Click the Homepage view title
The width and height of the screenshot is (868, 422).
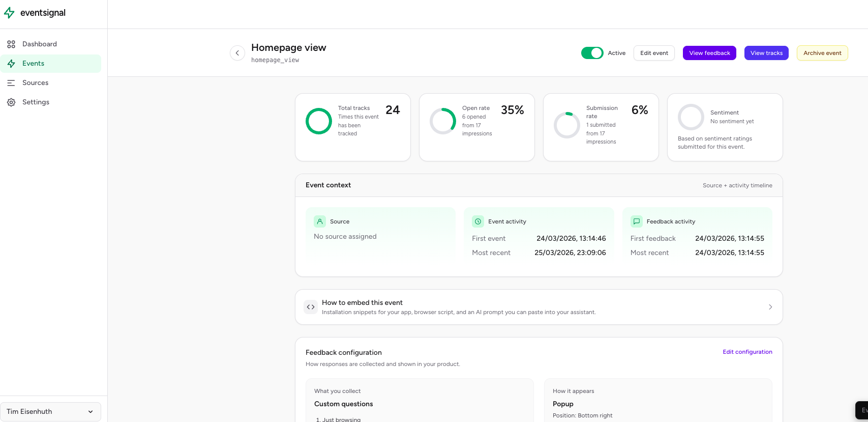point(289,47)
